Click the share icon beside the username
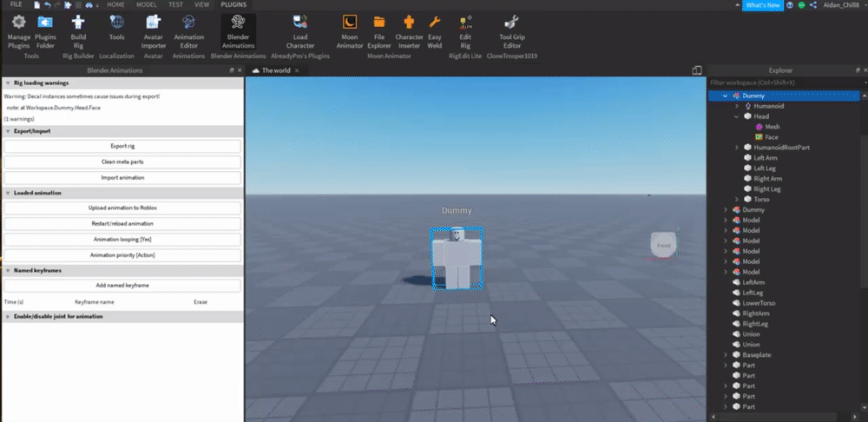 (813, 5)
